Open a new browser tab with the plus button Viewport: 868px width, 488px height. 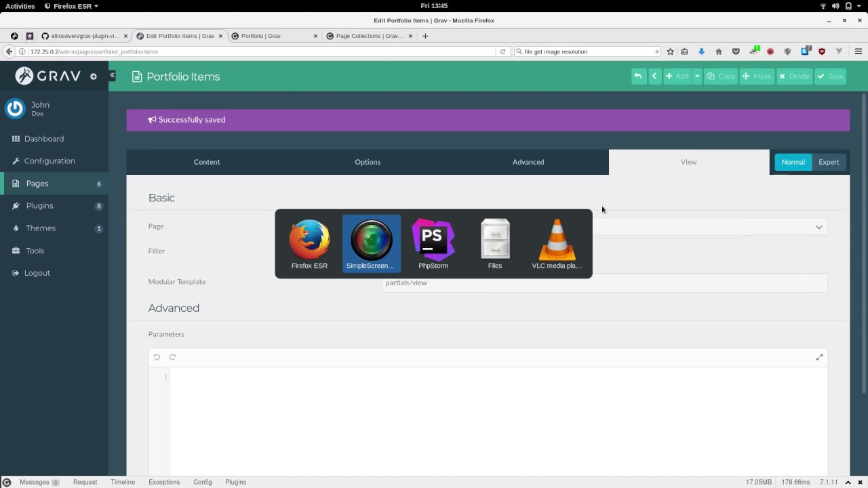pyautogui.click(x=425, y=36)
